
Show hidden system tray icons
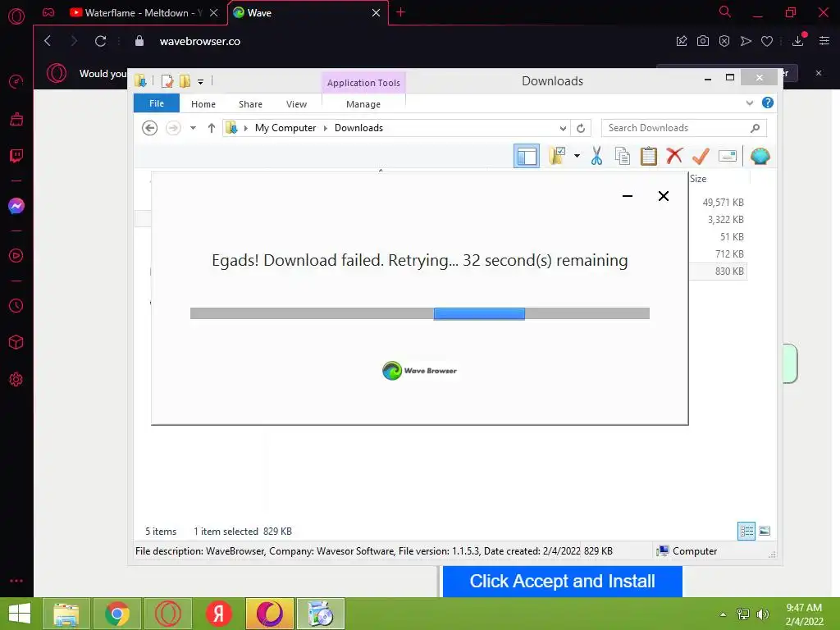(x=724, y=614)
